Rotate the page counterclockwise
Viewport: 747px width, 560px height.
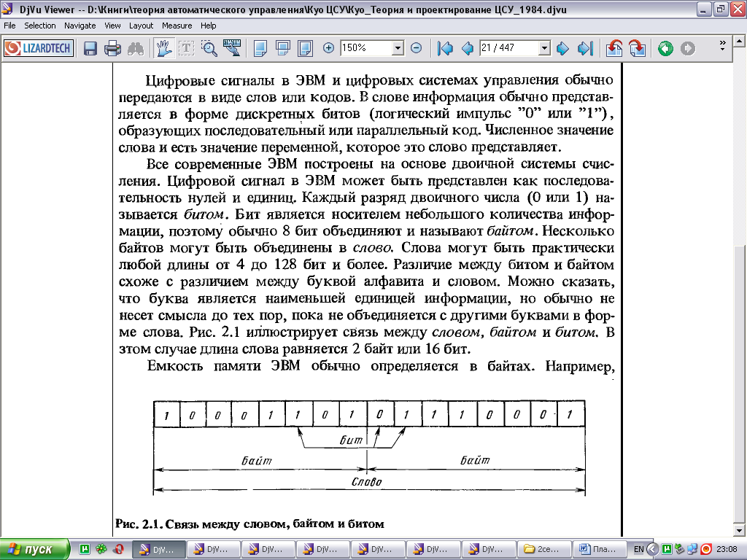tap(614, 48)
